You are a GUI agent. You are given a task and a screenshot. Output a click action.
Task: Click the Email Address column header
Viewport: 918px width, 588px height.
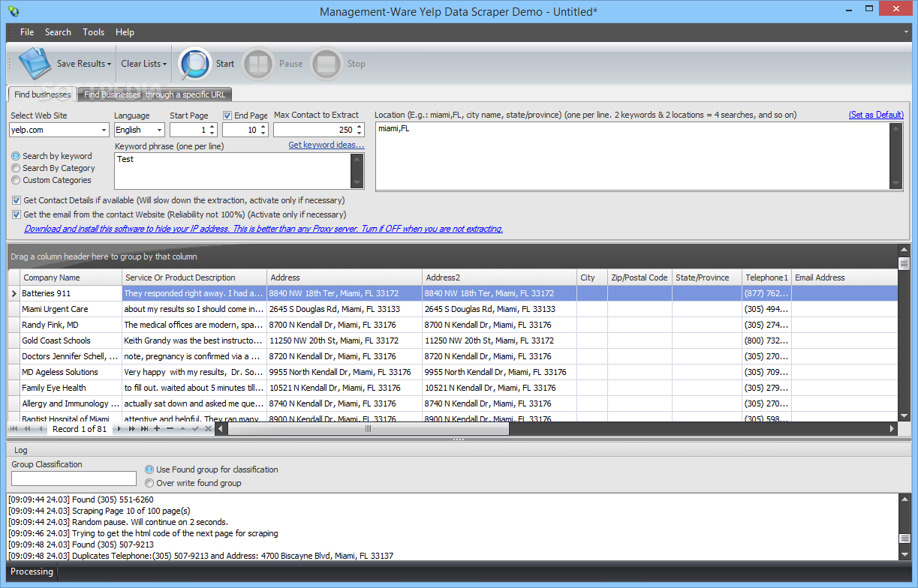844,277
